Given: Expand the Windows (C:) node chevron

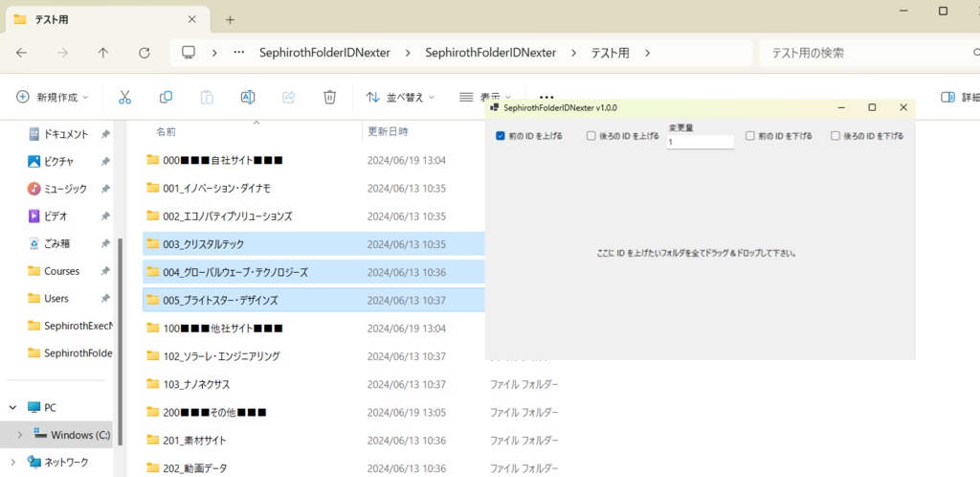Looking at the screenshot, I should [20, 435].
